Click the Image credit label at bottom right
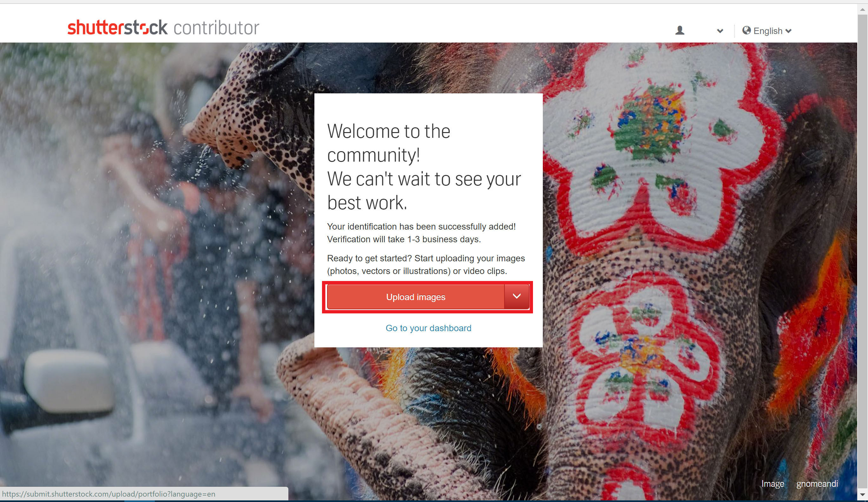Viewport: 868px width, 502px height. [x=773, y=484]
